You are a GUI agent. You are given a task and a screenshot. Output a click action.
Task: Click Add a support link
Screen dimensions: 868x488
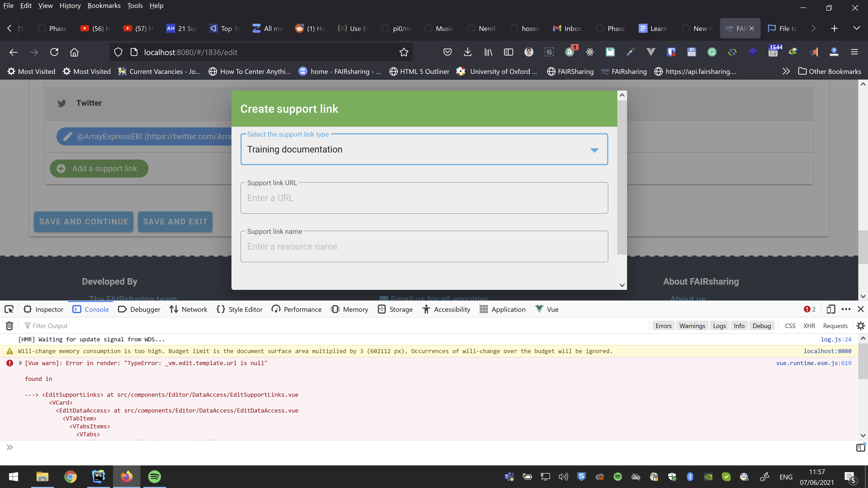point(99,168)
